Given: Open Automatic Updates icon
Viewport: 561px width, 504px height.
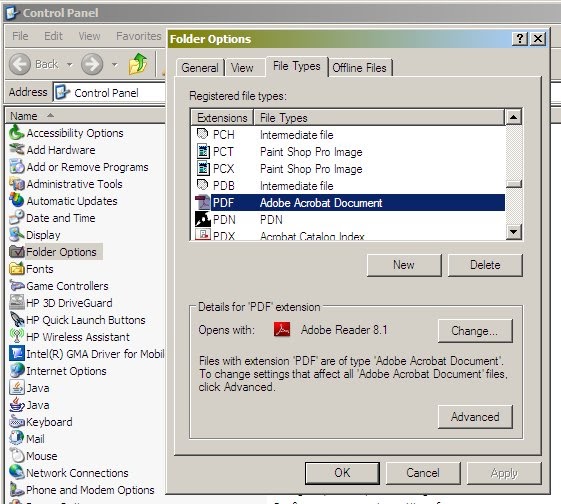Looking at the screenshot, I should 16,201.
